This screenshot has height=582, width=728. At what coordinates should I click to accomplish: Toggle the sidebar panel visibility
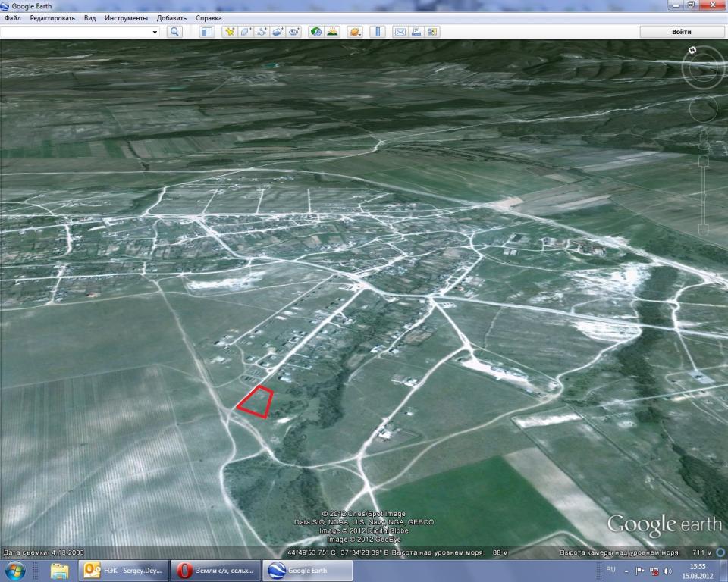(206, 32)
